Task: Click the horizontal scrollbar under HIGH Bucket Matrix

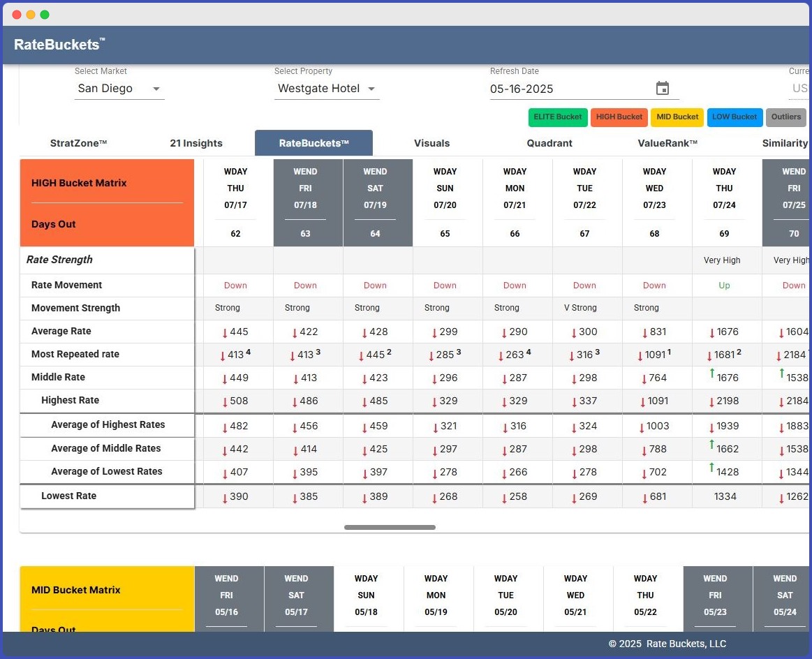Action: [390, 527]
